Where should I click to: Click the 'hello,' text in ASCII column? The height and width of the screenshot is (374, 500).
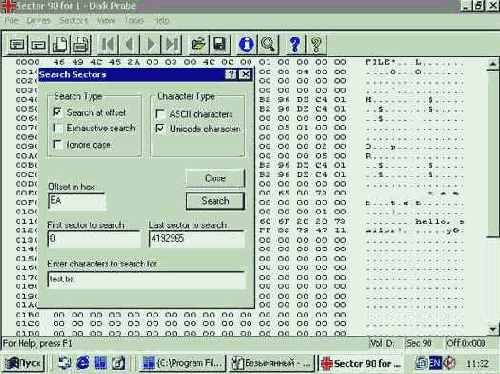click(433, 221)
